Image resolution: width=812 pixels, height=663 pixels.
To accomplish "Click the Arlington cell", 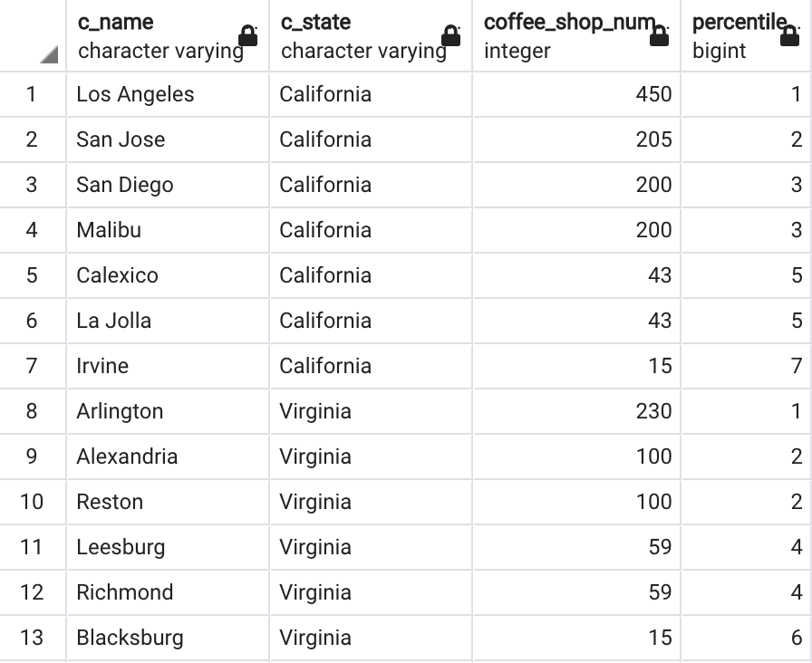I will tap(168, 411).
